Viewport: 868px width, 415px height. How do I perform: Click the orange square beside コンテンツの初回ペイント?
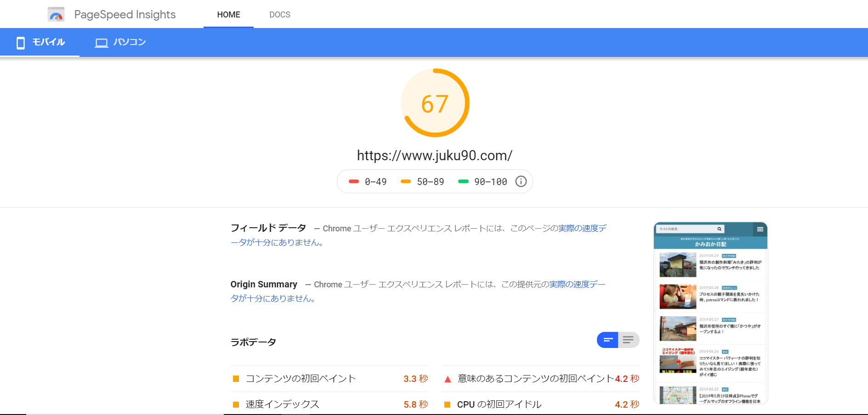[x=236, y=379]
